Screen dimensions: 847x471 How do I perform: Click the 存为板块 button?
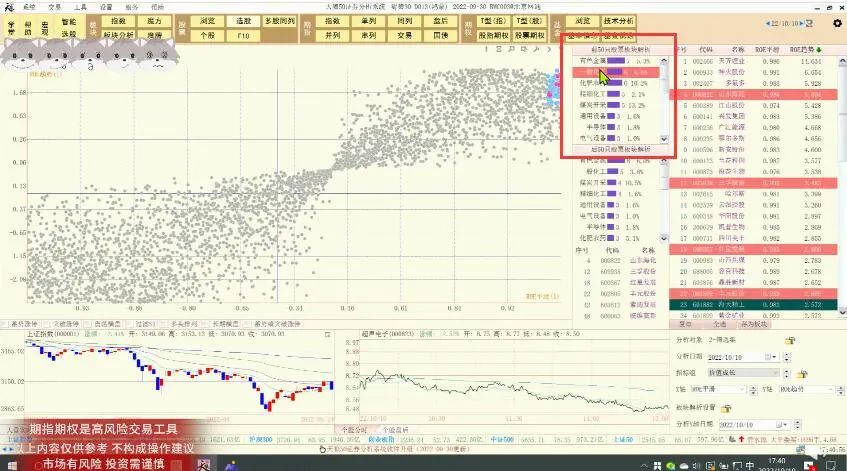(754, 325)
